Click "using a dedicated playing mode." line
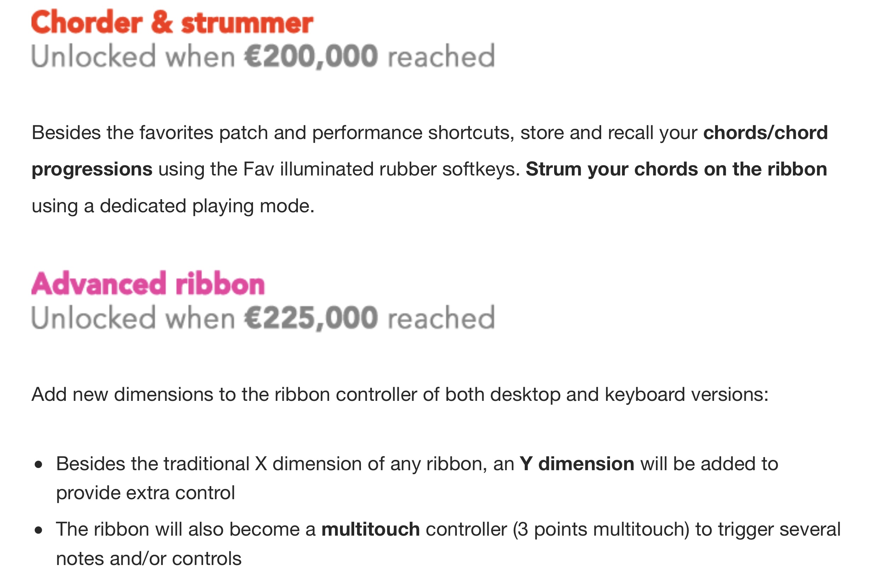 pyautogui.click(x=173, y=206)
